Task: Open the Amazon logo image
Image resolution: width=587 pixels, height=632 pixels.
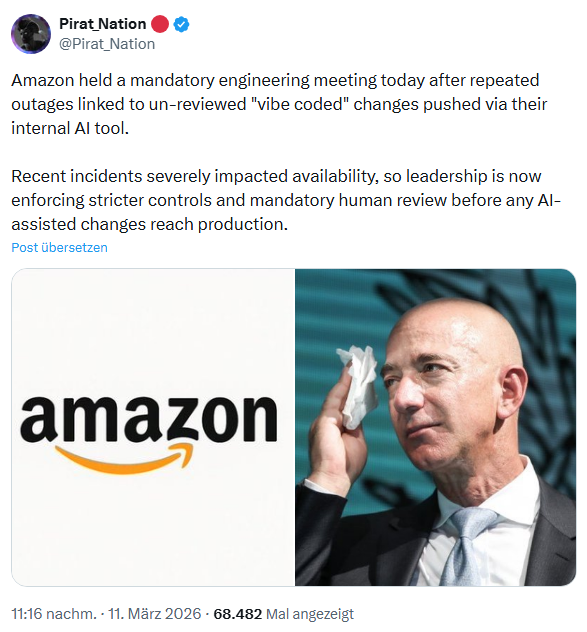Action: [x=153, y=427]
